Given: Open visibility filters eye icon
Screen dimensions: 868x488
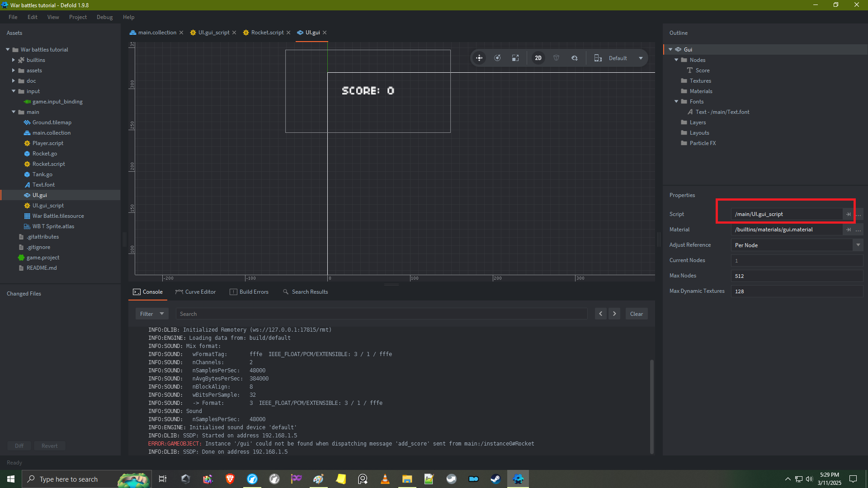Looking at the screenshot, I should pos(575,58).
